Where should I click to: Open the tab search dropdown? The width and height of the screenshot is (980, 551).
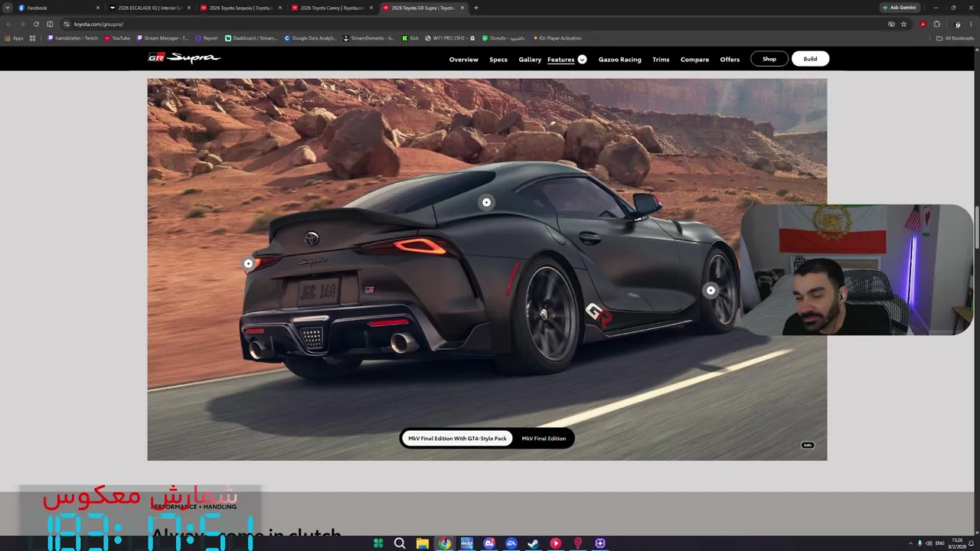tap(8, 8)
